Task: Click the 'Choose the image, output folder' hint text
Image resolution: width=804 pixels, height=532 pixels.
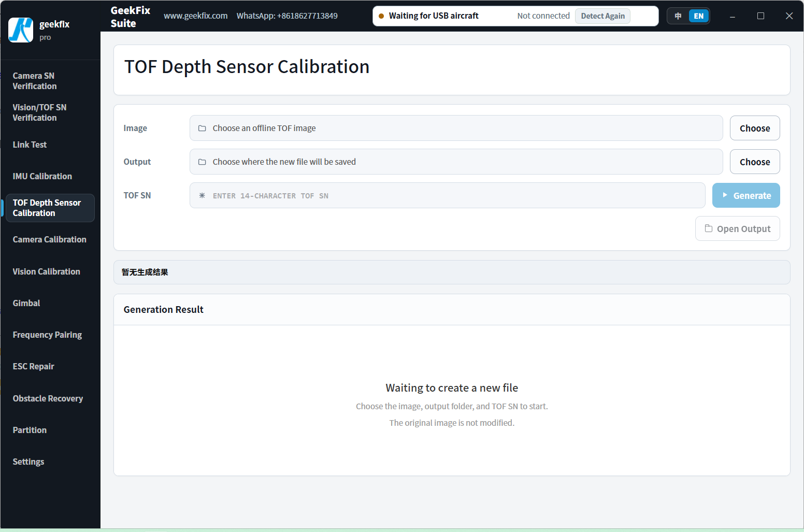Action: [452, 407]
